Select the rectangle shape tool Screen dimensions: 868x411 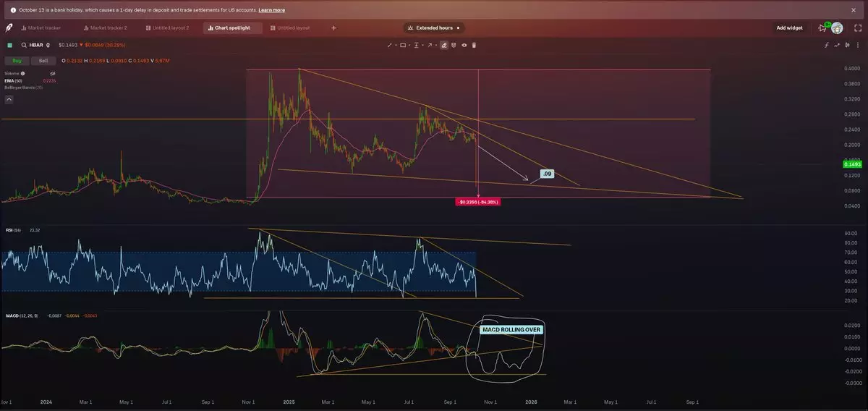click(x=403, y=45)
